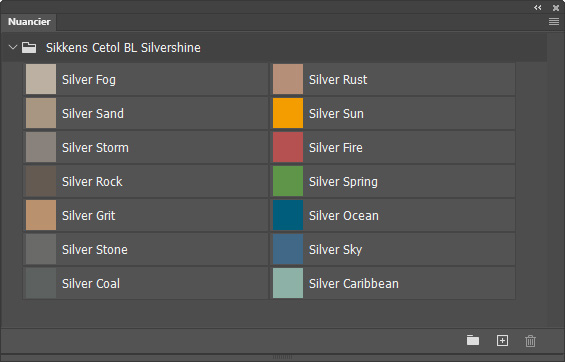Screen dimensions: 565x362
Task: Select the Silver Sky swatch
Action: point(288,249)
